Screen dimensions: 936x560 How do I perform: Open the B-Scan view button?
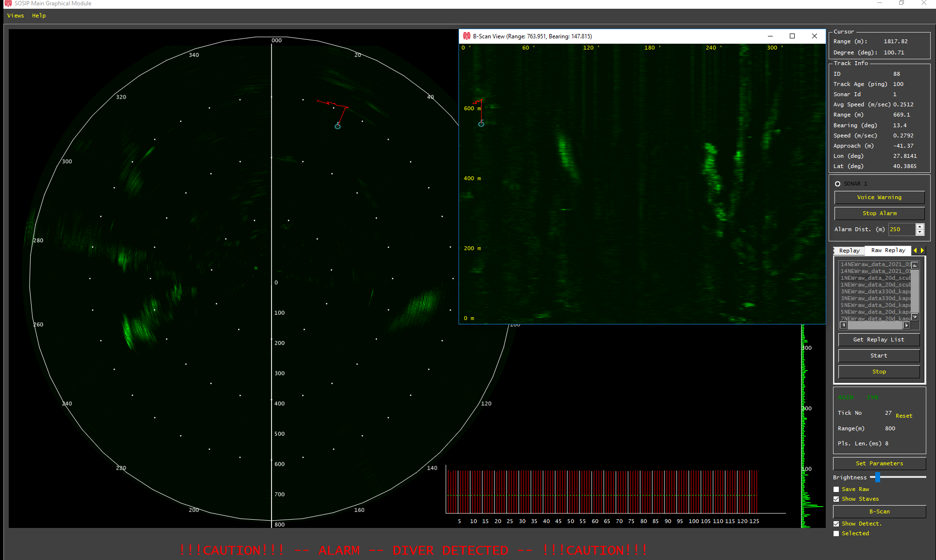click(x=879, y=511)
